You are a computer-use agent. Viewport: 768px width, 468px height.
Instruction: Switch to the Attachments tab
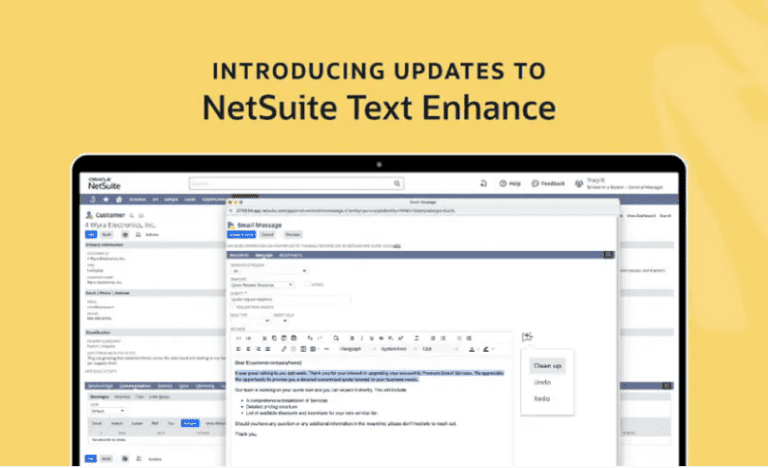coord(290,255)
